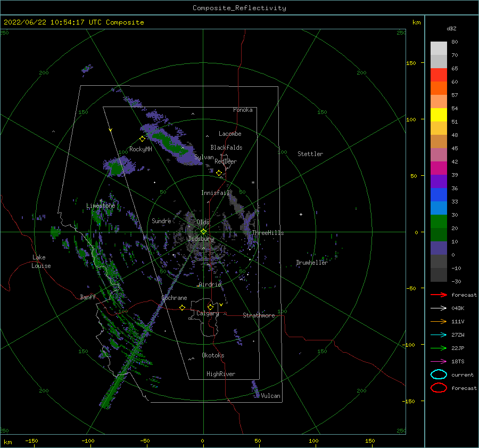Click the blue echo north of Vulcan
Screen dimensions: 479x448
coord(255,389)
